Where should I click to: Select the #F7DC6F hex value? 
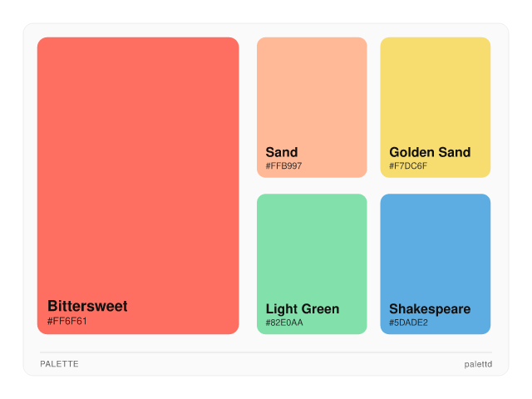(x=408, y=166)
